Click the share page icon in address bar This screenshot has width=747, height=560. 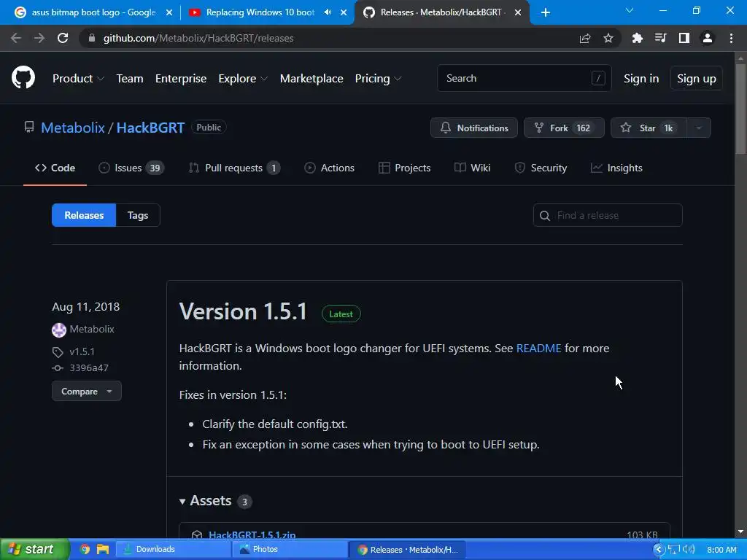pyautogui.click(x=585, y=38)
